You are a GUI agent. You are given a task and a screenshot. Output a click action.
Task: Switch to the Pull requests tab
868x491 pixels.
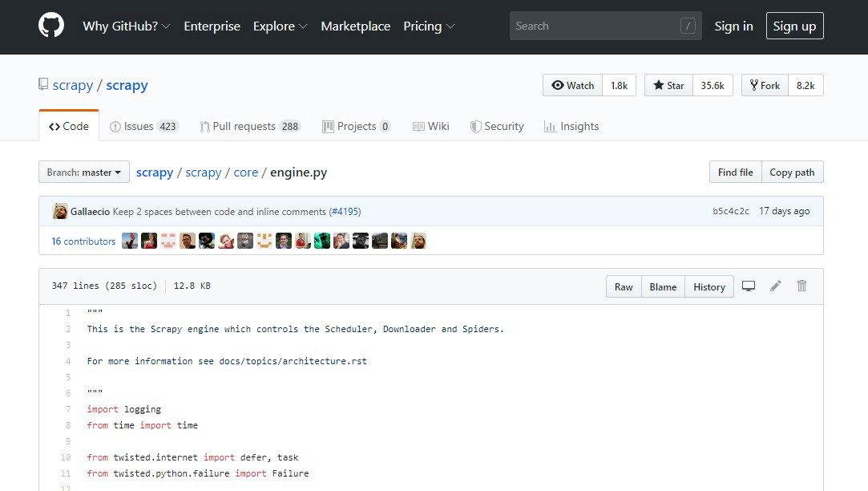click(x=250, y=126)
